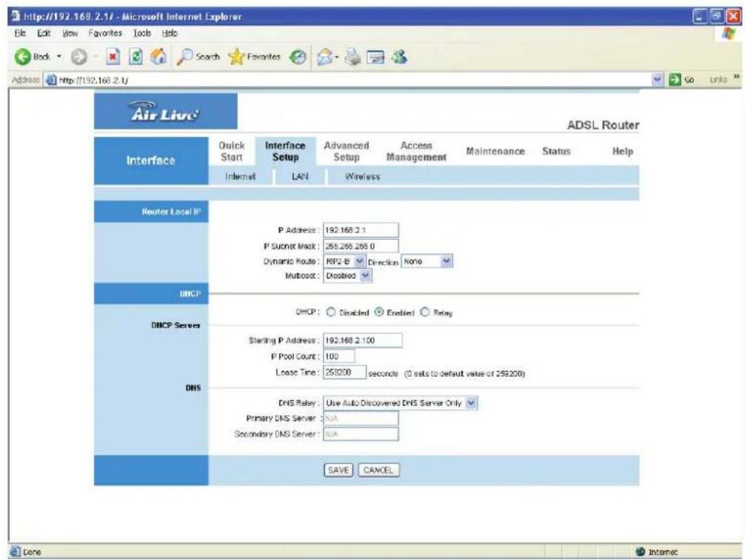Expand the Links toolbar chevron
745x560 pixels.
click(x=736, y=77)
